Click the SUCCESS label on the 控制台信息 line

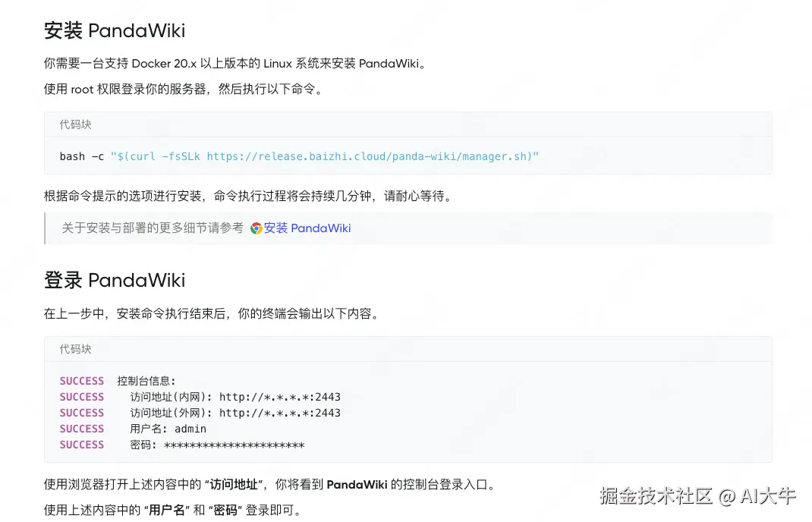(x=82, y=381)
